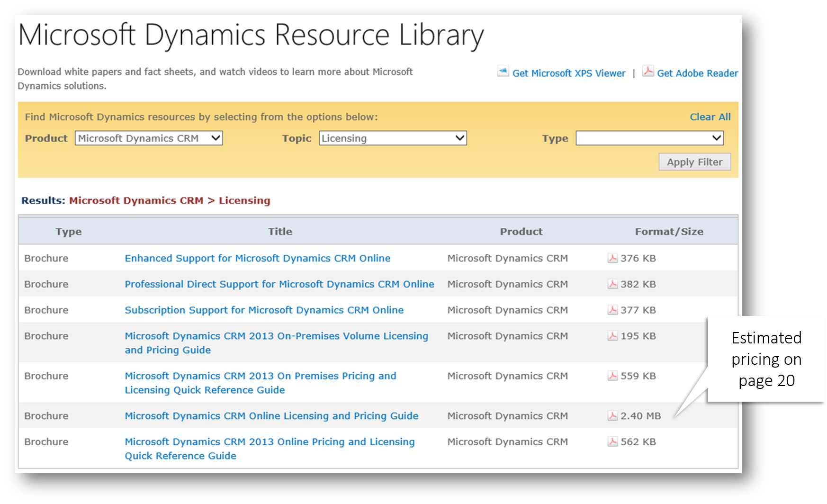
Task: Open the Product dropdown showing Microsoft Dynamics CRM
Action: click(149, 138)
